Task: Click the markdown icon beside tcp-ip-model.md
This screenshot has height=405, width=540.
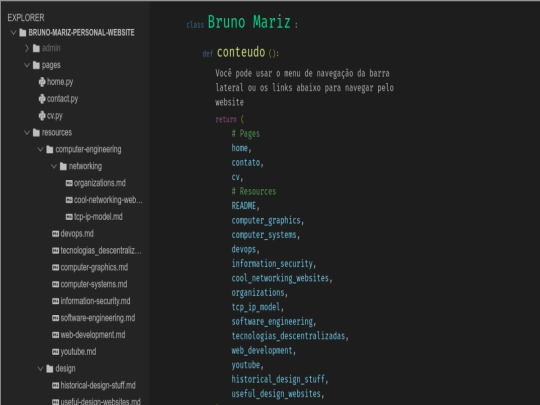Action: point(69,217)
